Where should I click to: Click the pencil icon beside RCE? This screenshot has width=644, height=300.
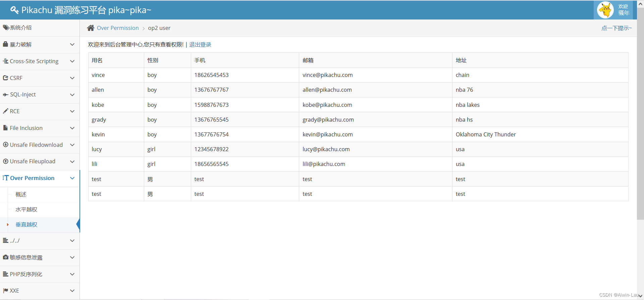[x=5, y=111]
